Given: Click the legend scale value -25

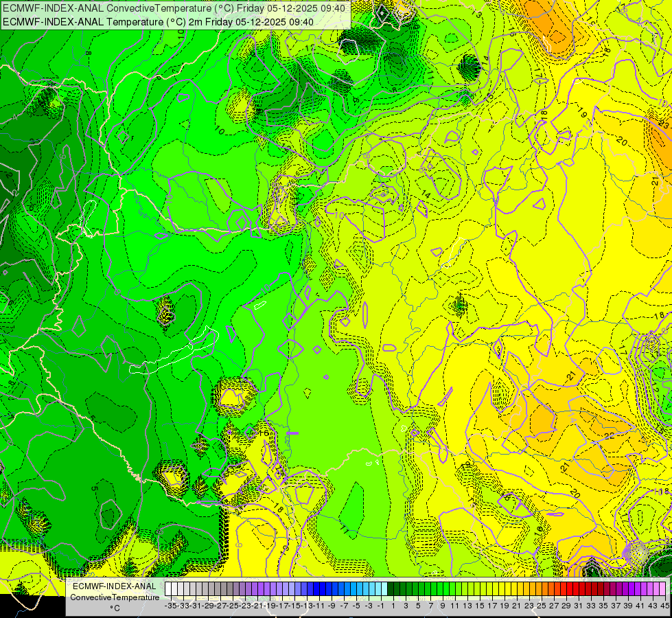Looking at the screenshot, I should [233, 606].
